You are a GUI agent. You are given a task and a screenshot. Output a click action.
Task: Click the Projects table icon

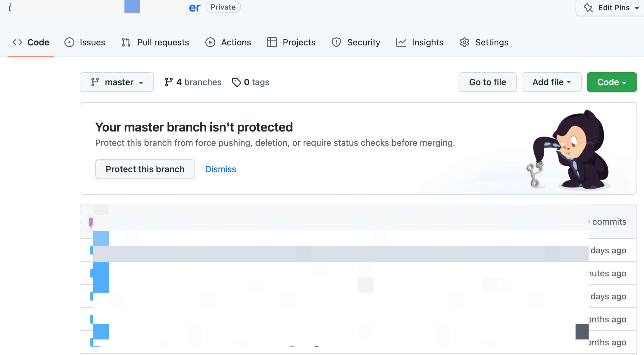[x=272, y=42]
